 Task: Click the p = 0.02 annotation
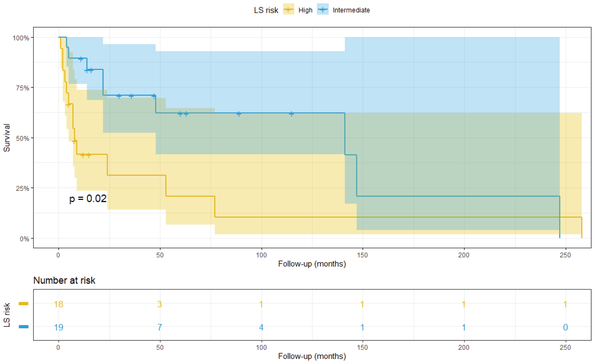point(88,199)
